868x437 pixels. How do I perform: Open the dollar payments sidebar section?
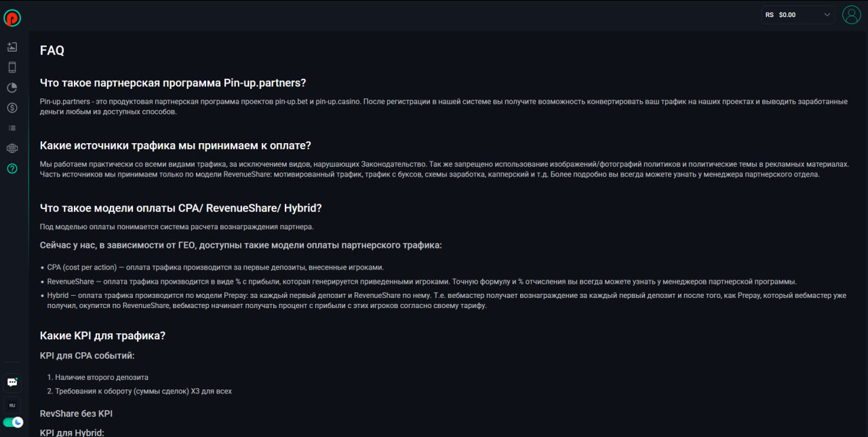pyautogui.click(x=12, y=107)
